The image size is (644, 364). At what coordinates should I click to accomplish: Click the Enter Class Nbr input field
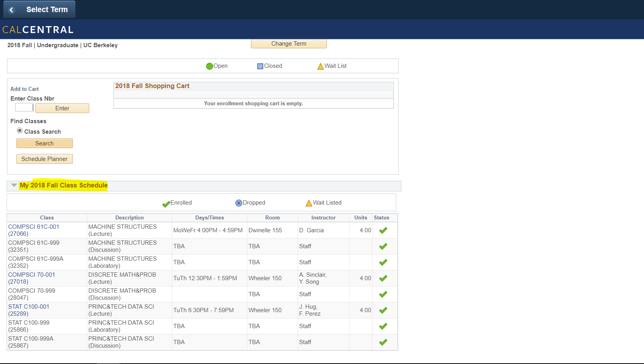pos(24,107)
